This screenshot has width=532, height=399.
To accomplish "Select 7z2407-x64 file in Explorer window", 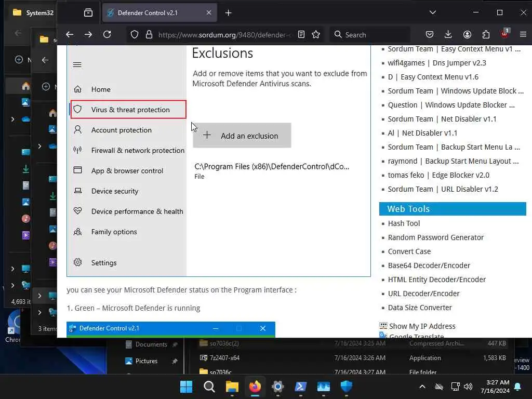I will click(224, 357).
